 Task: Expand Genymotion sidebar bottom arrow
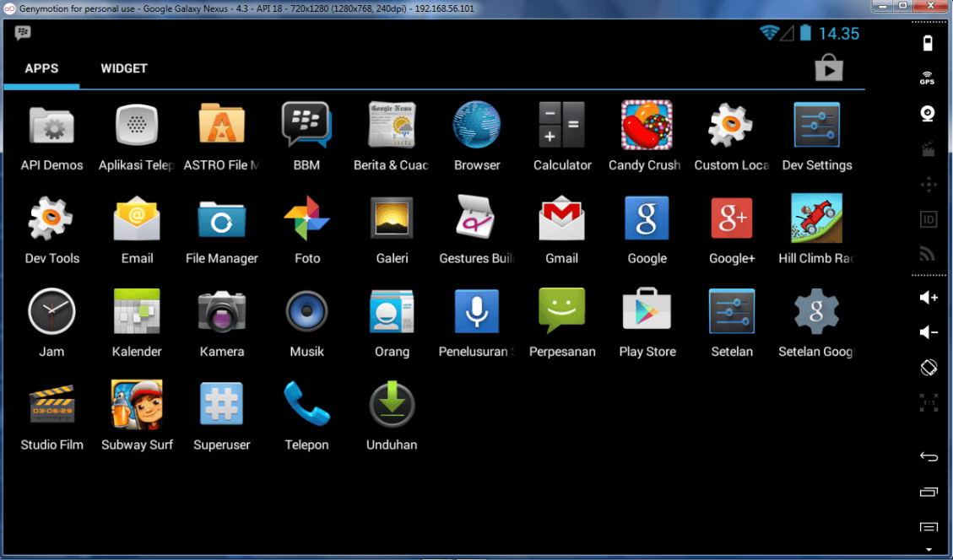(929, 550)
